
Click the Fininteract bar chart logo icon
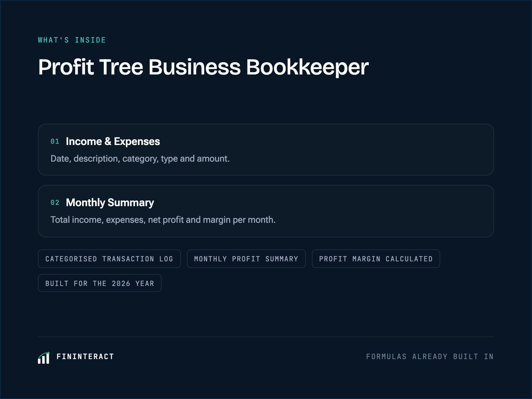click(x=44, y=357)
